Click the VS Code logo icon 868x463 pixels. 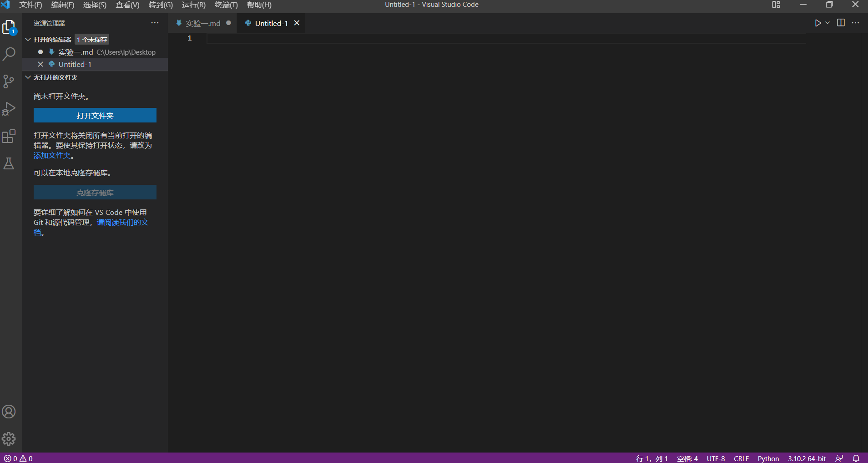coord(5,5)
